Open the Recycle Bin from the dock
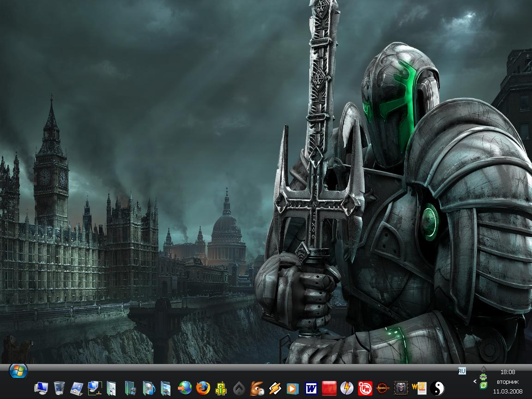The width and height of the screenshot is (532, 399). (x=59, y=388)
